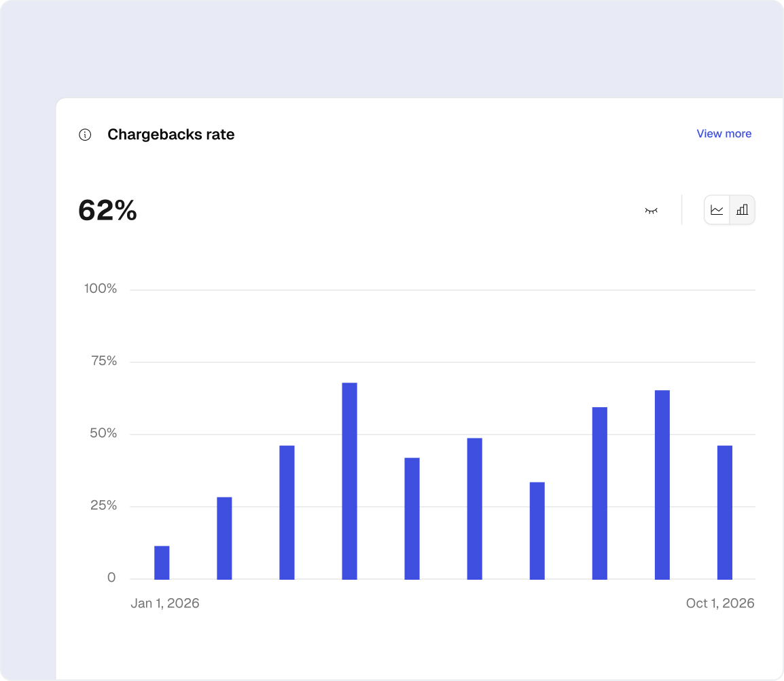This screenshot has height=681, width=784.
Task: Toggle the closed-eye visibility icon
Action: (651, 211)
